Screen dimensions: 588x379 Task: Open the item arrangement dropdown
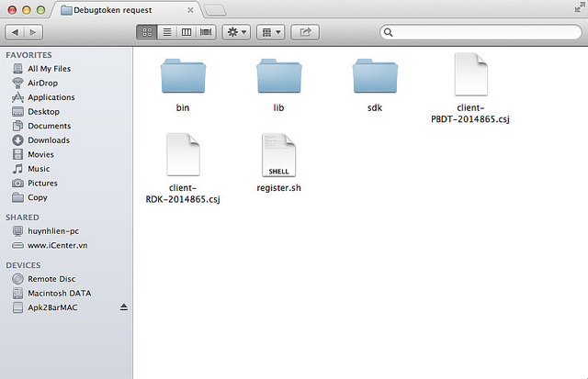[x=271, y=32]
